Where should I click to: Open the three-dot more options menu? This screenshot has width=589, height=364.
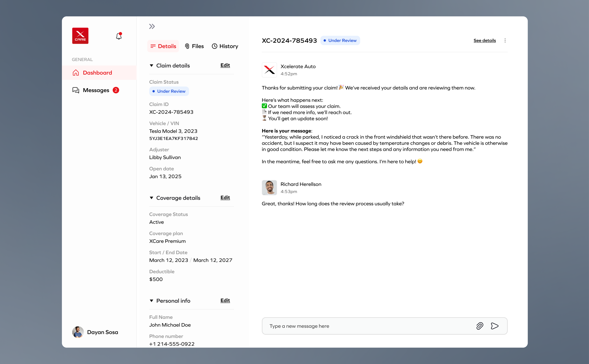tap(505, 40)
